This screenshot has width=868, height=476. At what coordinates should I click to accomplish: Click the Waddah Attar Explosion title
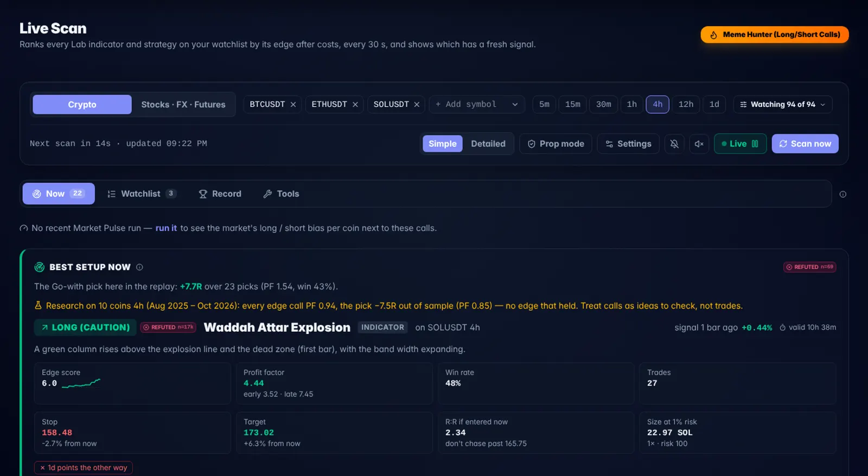[x=277, y=327]
